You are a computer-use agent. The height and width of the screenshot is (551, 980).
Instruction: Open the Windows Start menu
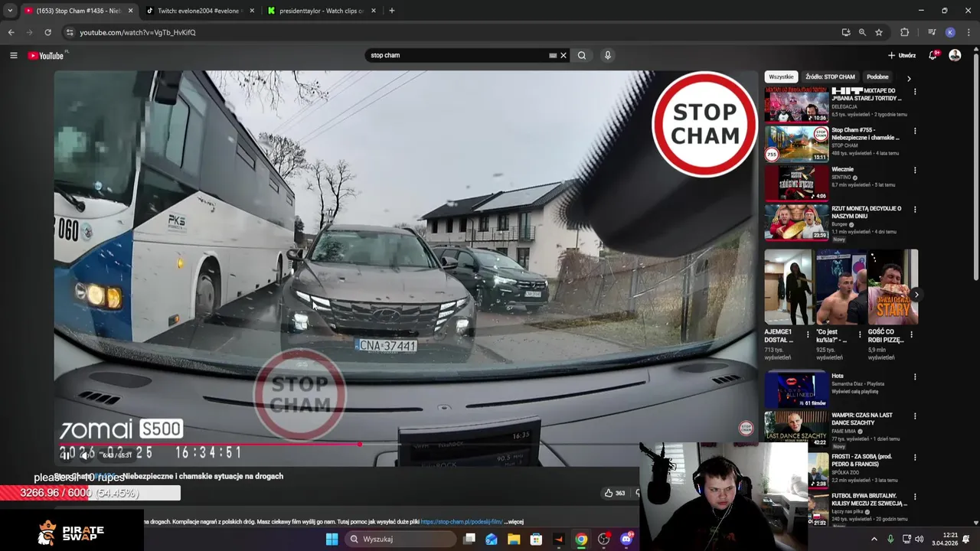(x=332, y=539)
